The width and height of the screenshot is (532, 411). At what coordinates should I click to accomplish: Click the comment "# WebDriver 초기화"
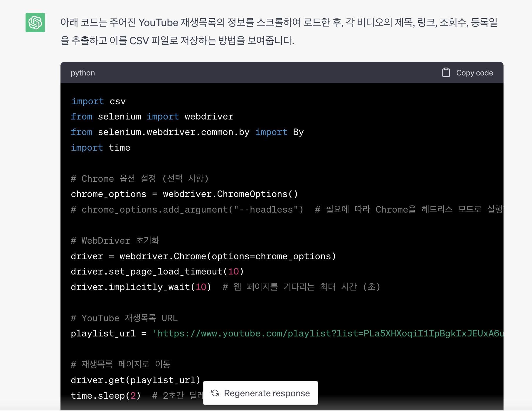tap(115, 241)
